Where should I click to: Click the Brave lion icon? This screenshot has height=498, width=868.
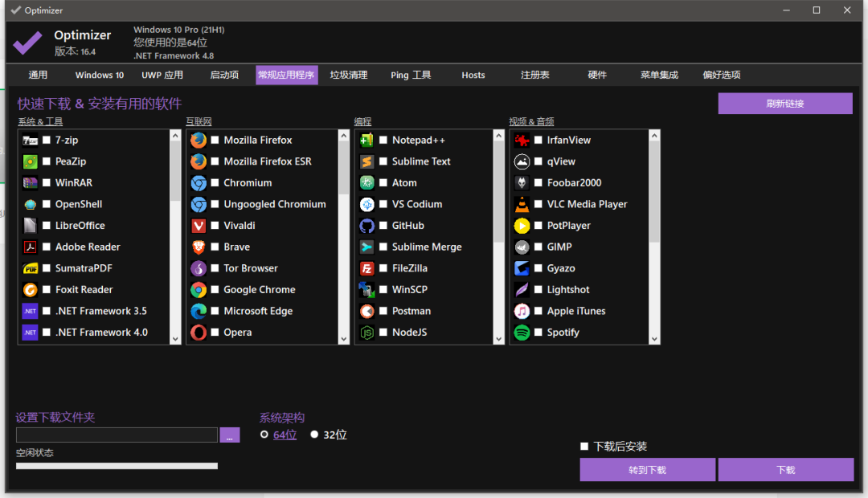tap(199, 247)
